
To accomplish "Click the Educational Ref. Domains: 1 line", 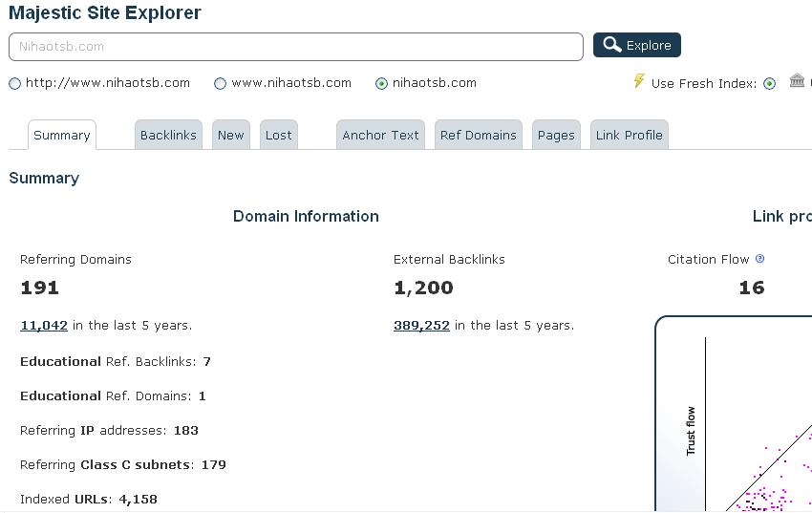I will point(113,396).
